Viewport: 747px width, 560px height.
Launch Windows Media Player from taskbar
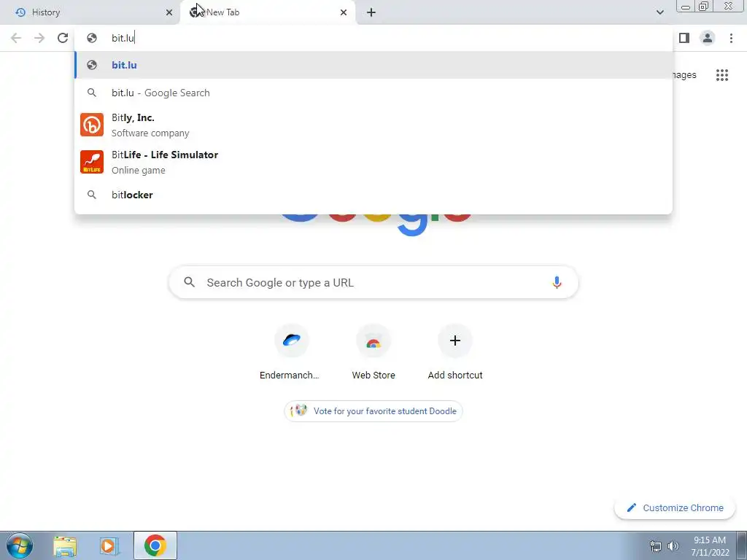[108, 545]
